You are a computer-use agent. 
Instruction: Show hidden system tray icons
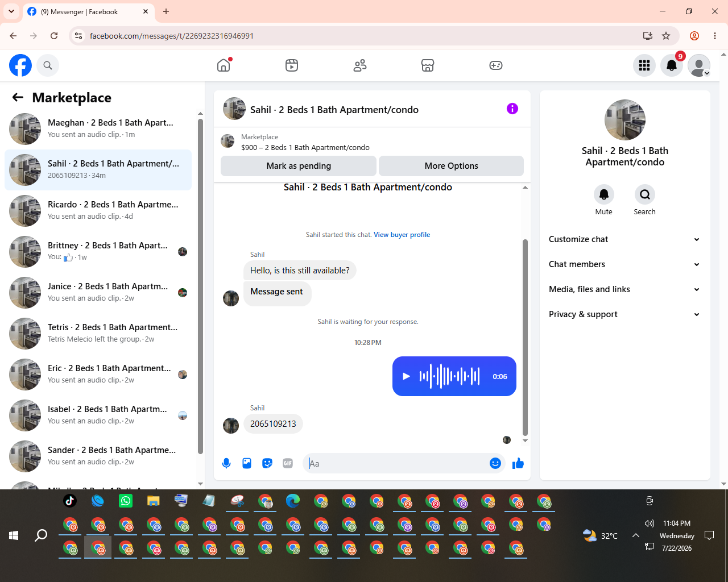[636, 535]
